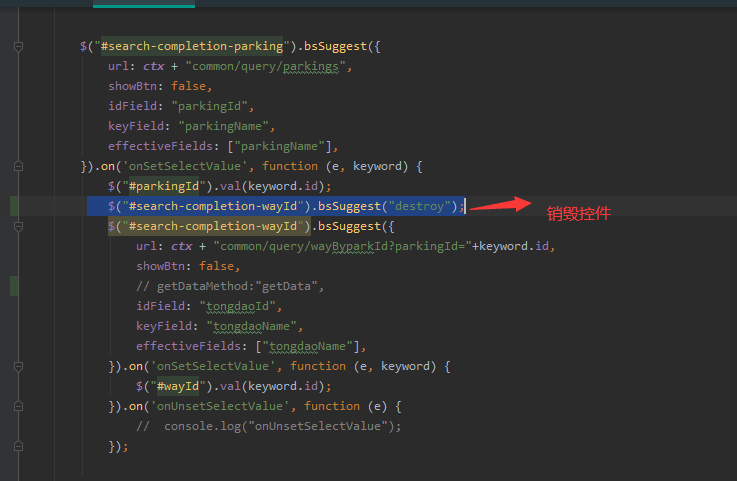Toggle the fold end marker beside final });
Screen dimensions: 737x481
click(18, 446)
